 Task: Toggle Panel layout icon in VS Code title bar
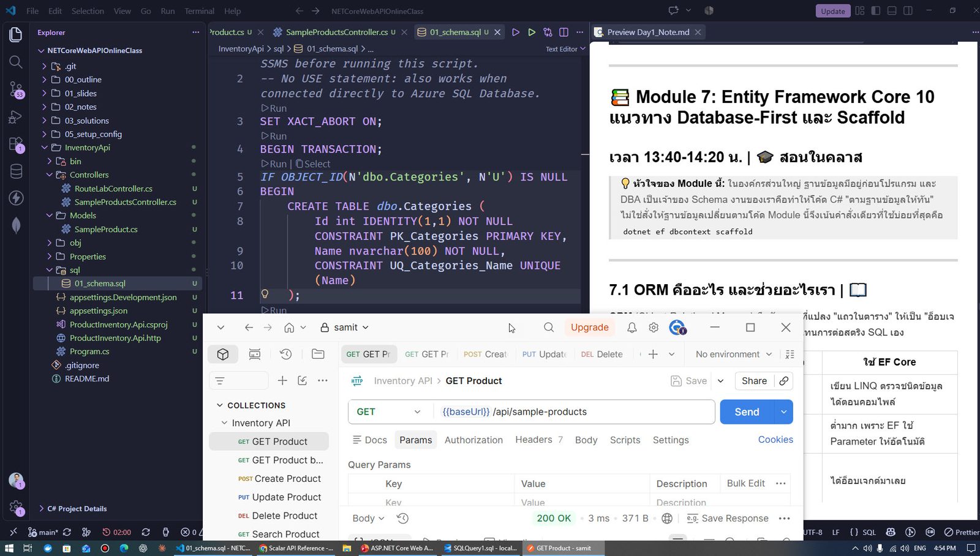click(x=892, y=11)
